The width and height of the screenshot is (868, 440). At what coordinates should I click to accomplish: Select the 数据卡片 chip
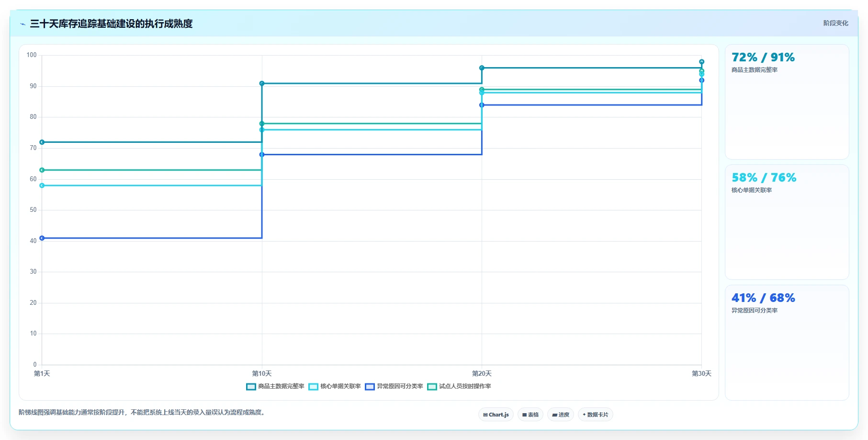(596, 415)
